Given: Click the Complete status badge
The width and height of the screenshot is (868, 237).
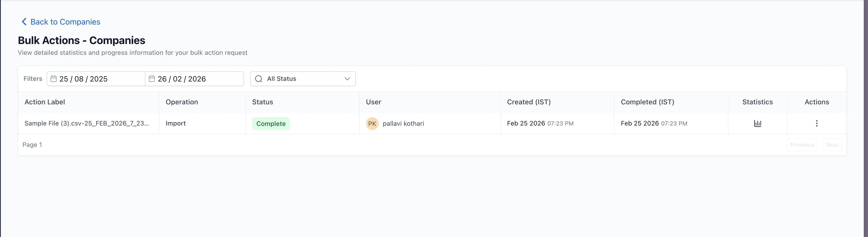Looking at the screenshot, I should click(x=271, y=124).
